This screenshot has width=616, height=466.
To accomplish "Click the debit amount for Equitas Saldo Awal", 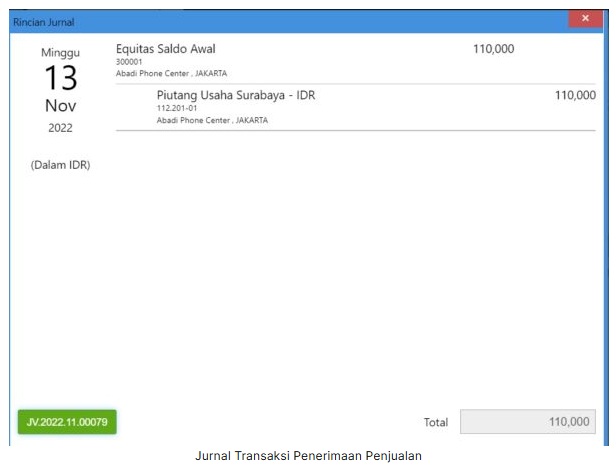I will pyautogui.click(x=493, y=49).
